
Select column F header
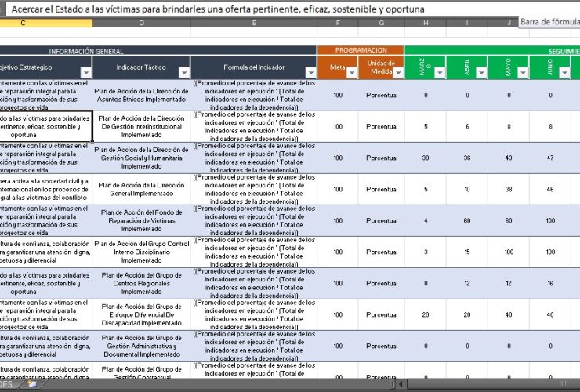pos(338,23)
